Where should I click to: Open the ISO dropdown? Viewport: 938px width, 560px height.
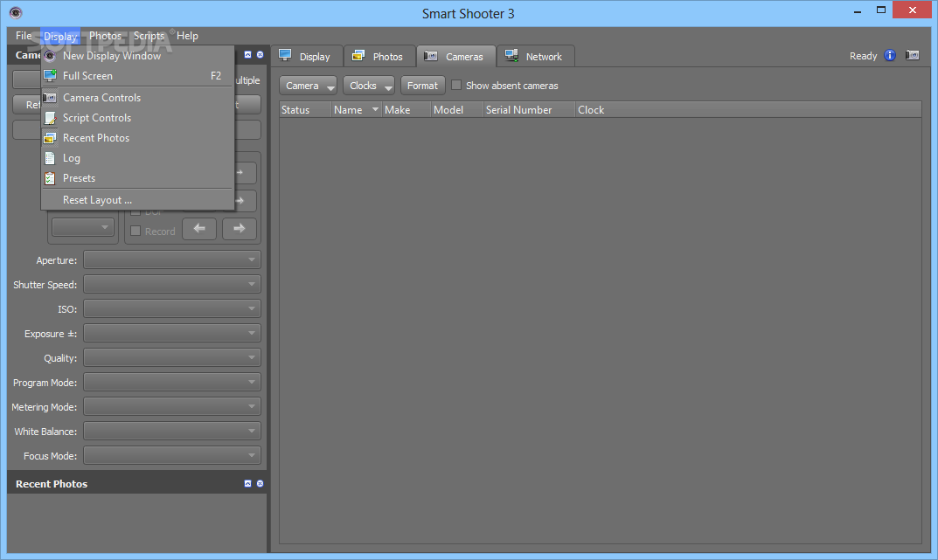pyautogui.click(x=171, y=309)
